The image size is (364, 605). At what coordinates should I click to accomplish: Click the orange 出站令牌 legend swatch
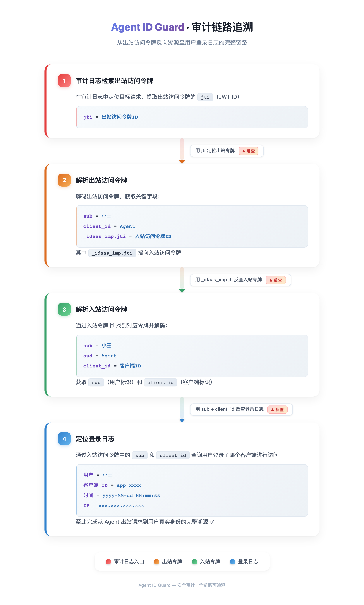coord(157,562)
